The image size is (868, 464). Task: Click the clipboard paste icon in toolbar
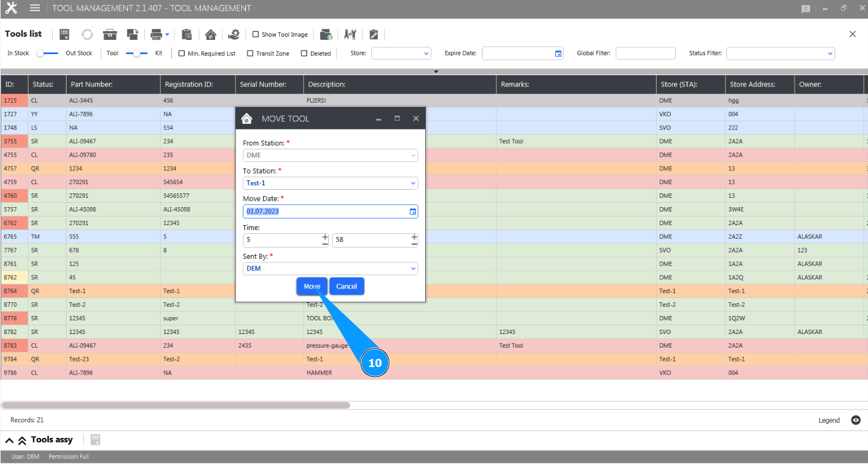tap(187, 34)
